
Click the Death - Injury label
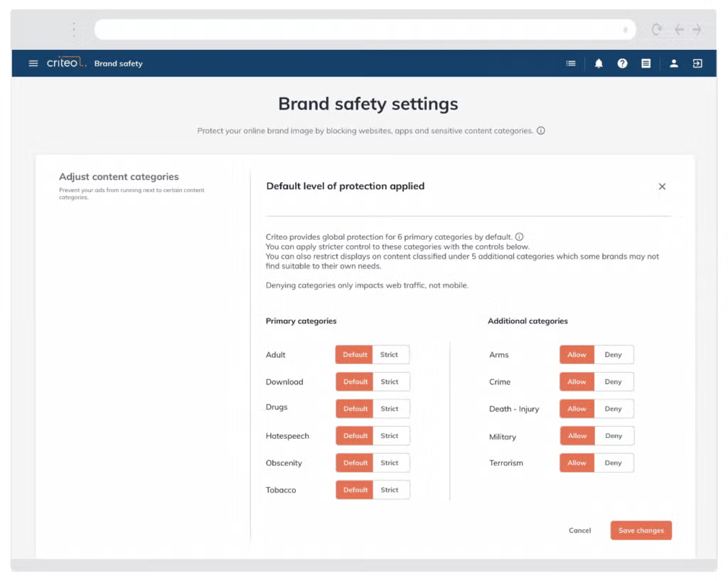click(x=514, y=409)
